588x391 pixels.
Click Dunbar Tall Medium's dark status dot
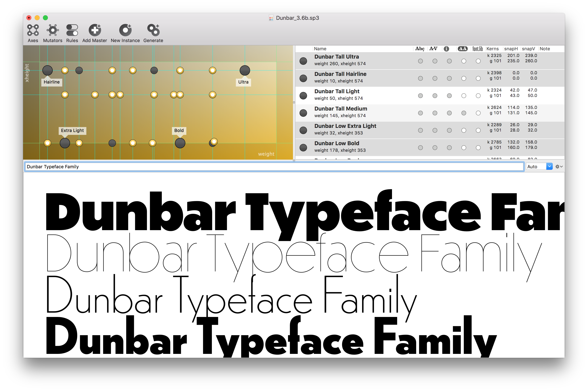coord(303,113)
